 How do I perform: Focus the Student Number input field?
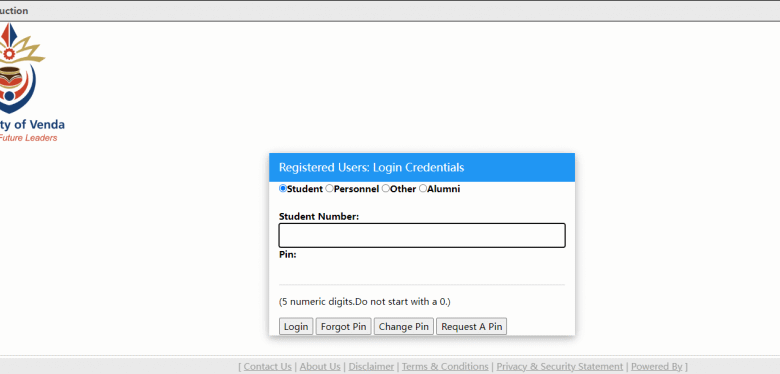422,235
